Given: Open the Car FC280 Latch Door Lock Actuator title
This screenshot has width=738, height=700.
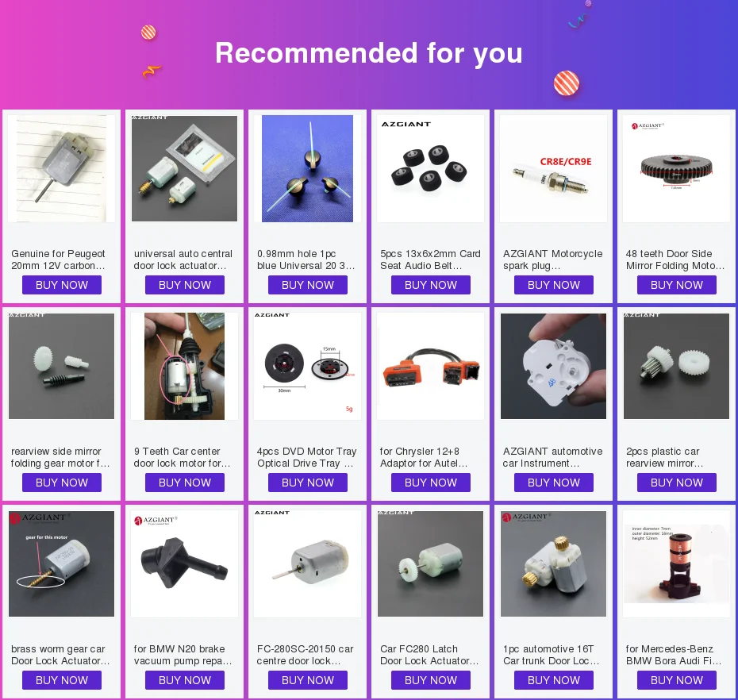Looking at the screenshot, I should point(429,655).
